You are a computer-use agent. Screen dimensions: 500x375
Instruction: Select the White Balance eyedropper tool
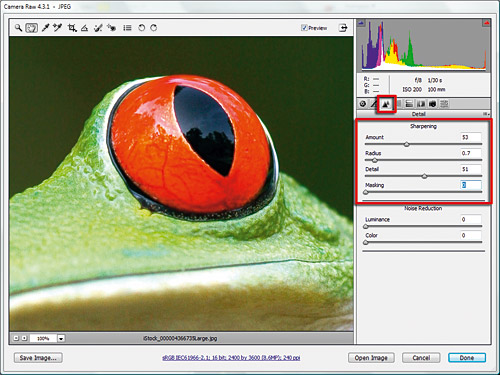pos(45,28)
